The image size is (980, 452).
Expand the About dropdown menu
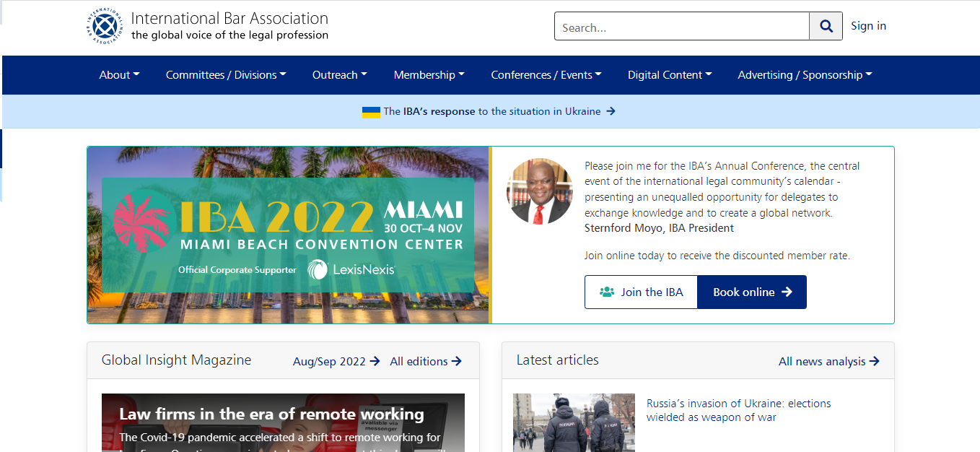coord(119,75)
